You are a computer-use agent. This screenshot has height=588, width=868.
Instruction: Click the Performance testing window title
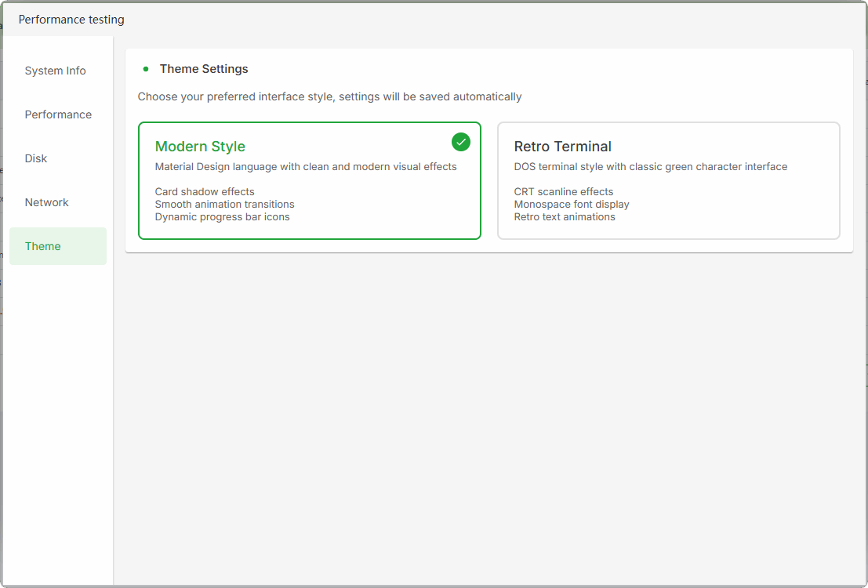click(x=71, y=20)
